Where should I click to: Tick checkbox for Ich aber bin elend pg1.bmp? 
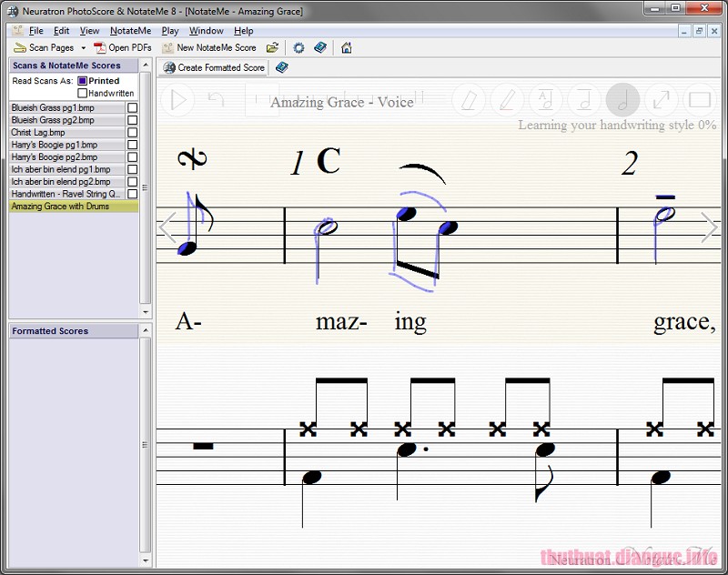[132, 169]
